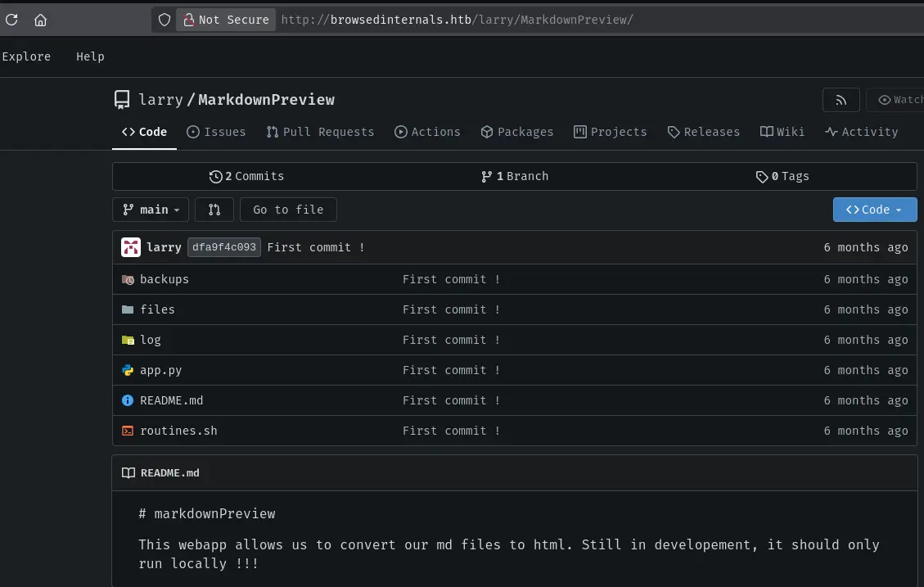Expand the main branch dropdown
The height and width of the screenshot is (587, 924).
tap(151, 210)
